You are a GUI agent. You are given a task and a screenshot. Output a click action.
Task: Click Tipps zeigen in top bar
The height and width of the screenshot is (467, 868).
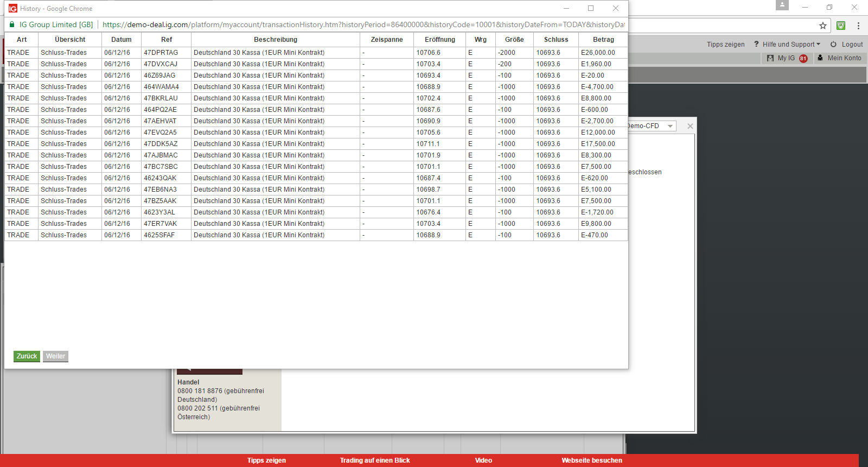(x=725, y=45)
